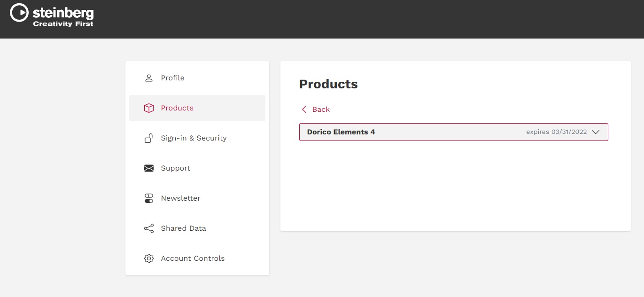Click the Support envelope icon
The height and width of the screenshot is (297, 644).
149,168
